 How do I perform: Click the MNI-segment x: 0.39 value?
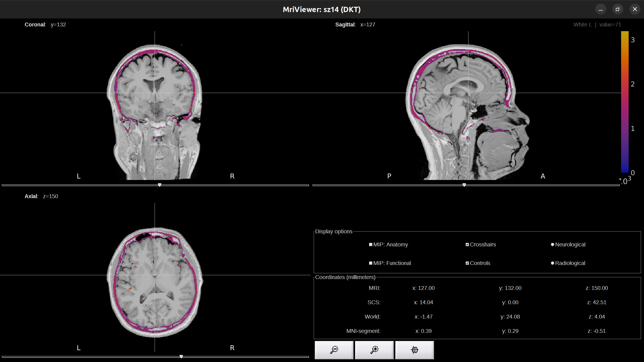[x=423, y=331]
